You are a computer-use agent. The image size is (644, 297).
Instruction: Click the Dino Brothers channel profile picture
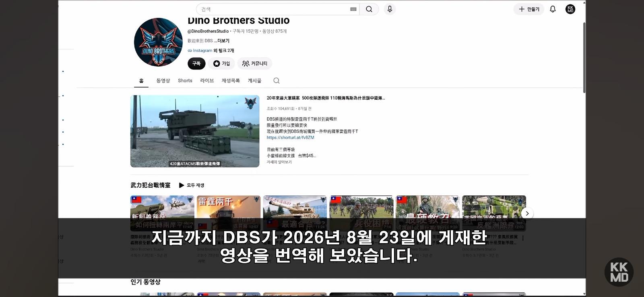(x=158, y=42)
